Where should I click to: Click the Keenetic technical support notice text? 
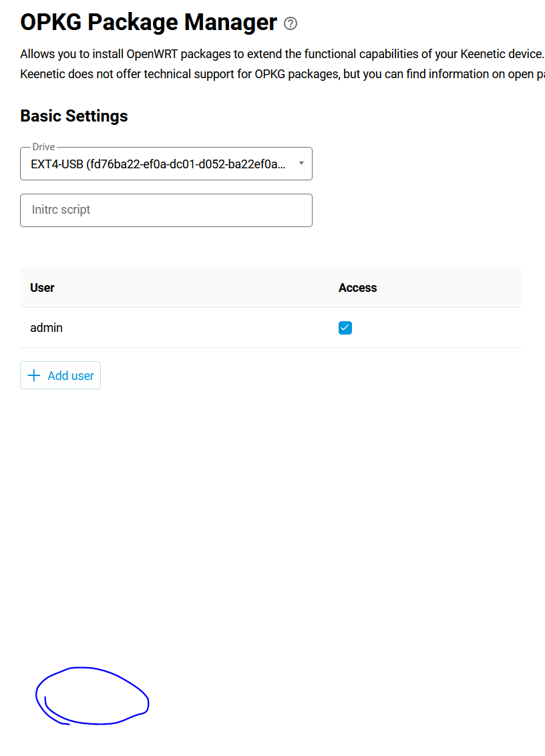(282, 74)
